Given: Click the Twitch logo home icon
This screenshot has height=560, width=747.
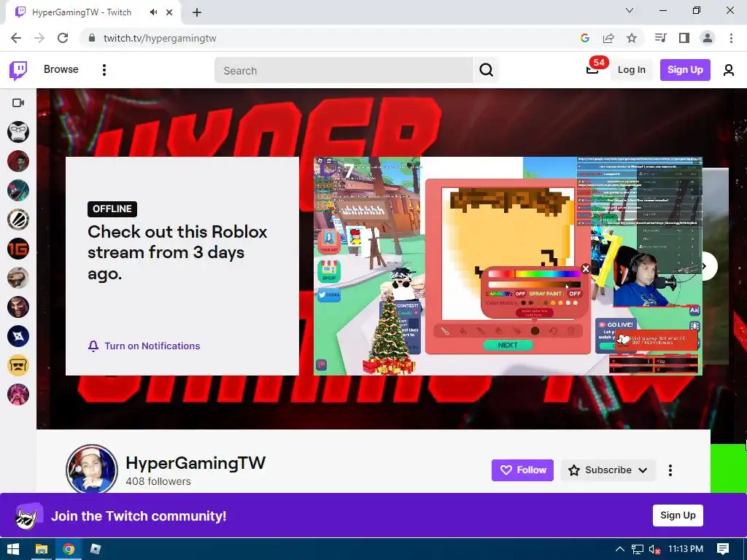Looking at the screenshot, I should pos(18,70).
